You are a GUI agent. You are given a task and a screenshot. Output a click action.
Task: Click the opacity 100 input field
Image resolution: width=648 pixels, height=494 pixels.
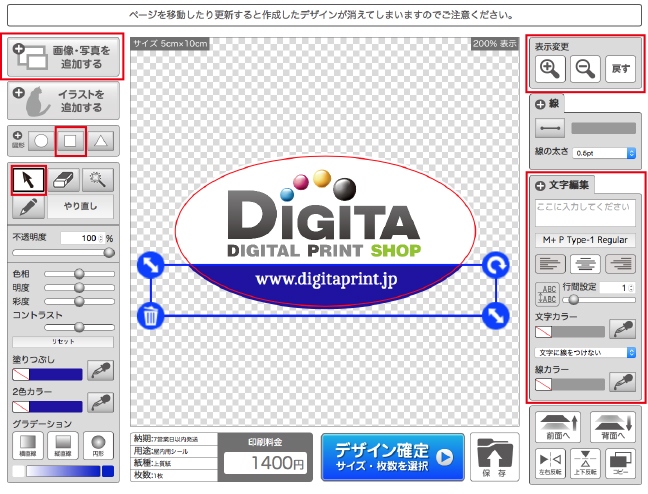pos(82,238)
